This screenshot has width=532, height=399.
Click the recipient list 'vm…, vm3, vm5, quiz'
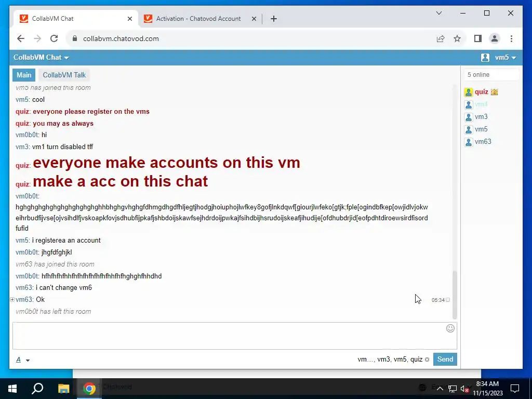click(390, 360)
